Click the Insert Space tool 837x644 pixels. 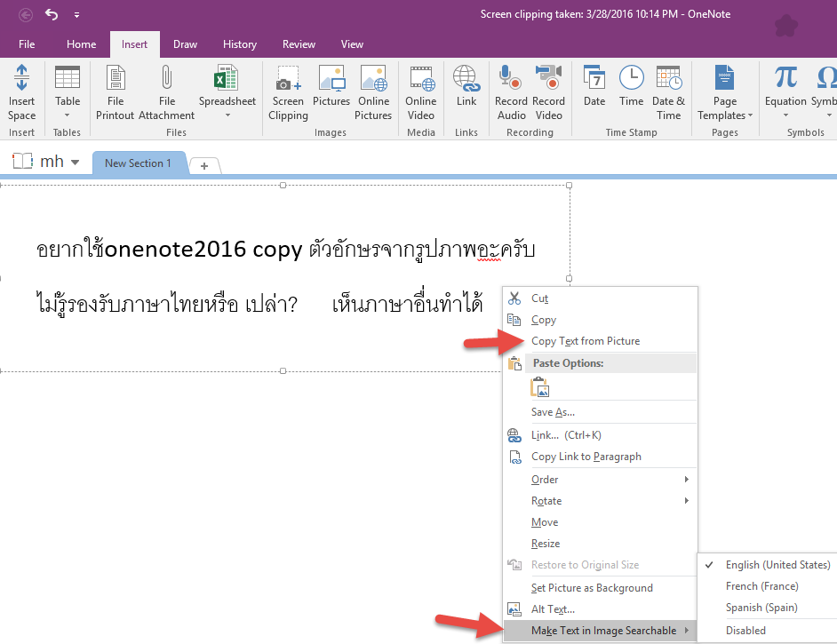21,92
